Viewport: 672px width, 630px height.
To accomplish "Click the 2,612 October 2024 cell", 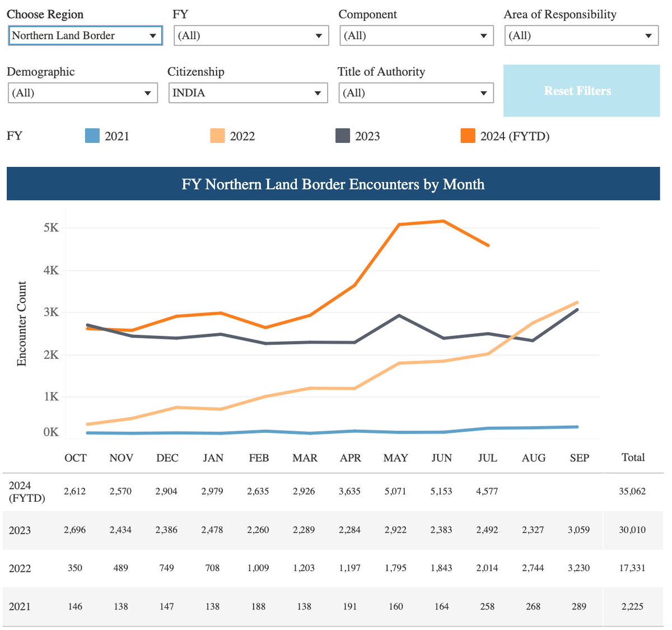I will coord(74,492).
